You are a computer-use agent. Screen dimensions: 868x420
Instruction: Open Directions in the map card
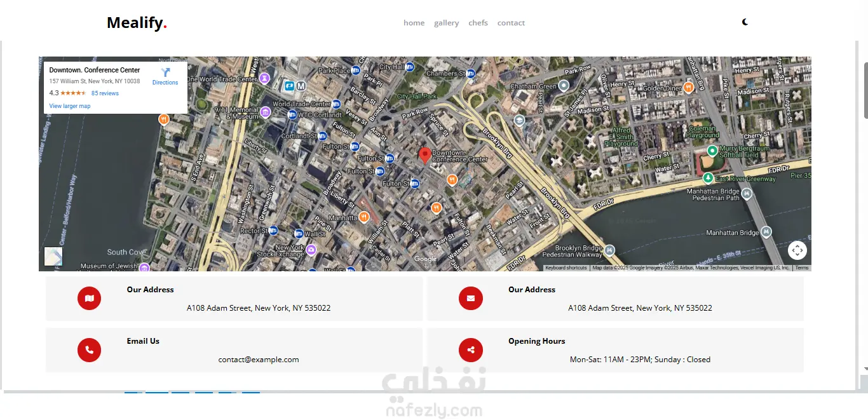pos(165,76)
